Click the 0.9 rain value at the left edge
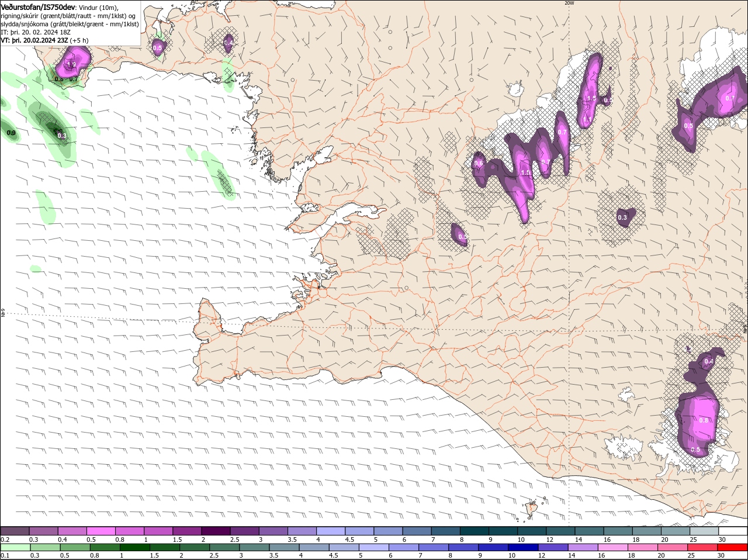This screenshot has width=748, height=560. 11,133
